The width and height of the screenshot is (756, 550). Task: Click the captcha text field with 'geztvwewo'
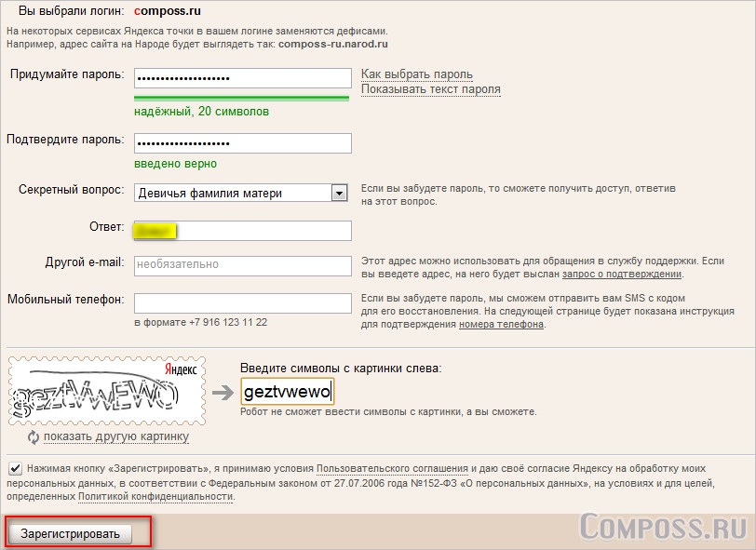tap(288, 392)
